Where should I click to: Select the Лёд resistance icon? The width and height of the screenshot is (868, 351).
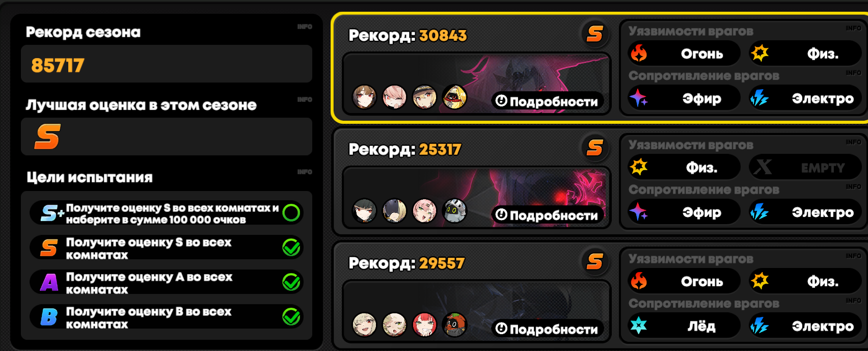(638, 325)
